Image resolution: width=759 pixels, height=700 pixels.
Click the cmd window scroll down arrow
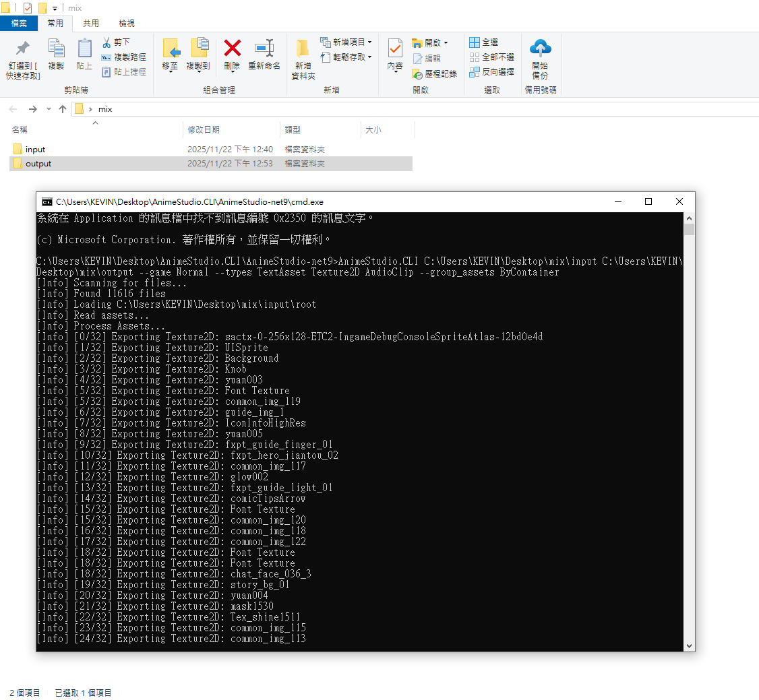click(688, 645)
